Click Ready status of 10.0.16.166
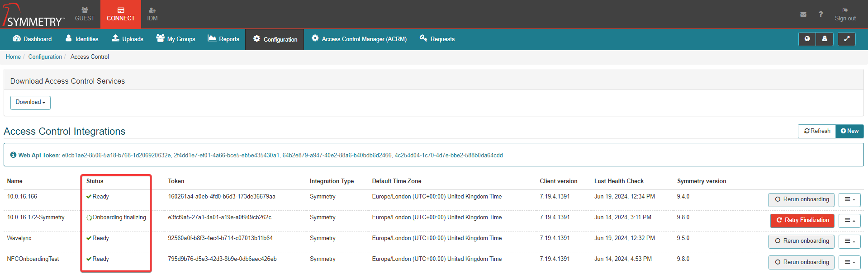Viewport: 868px width, 274px height. click(x=98, y=197)
